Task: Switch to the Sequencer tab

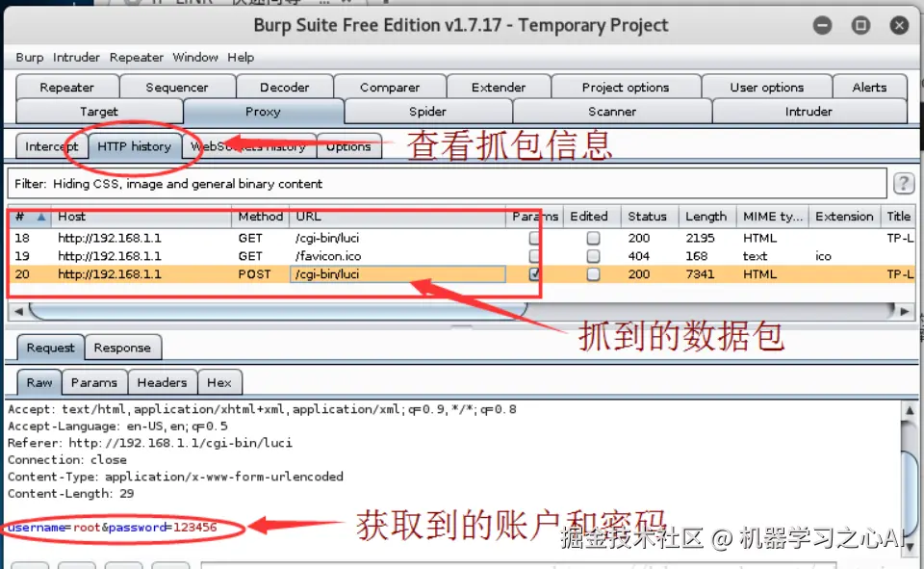Action: tap(177, 88)
